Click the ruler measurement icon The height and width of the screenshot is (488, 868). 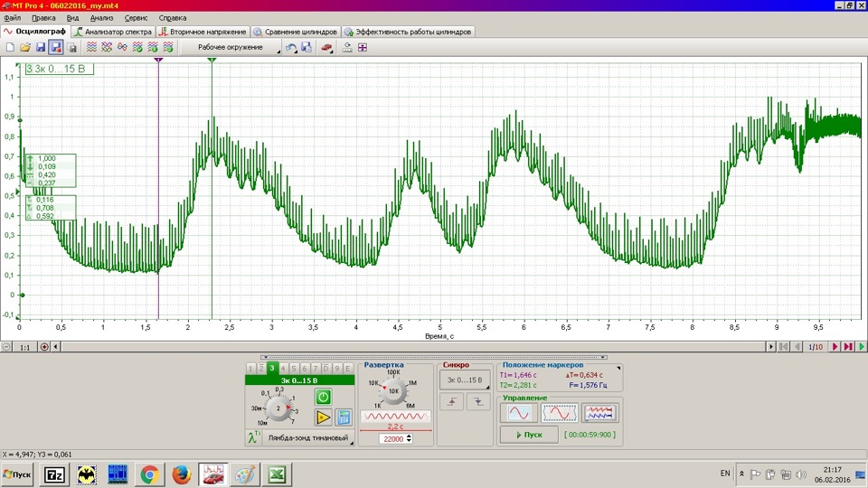[x=347, y=48]
